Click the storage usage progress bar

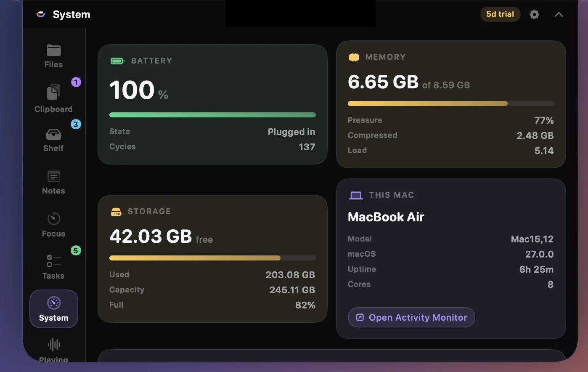tap(212, 258)
